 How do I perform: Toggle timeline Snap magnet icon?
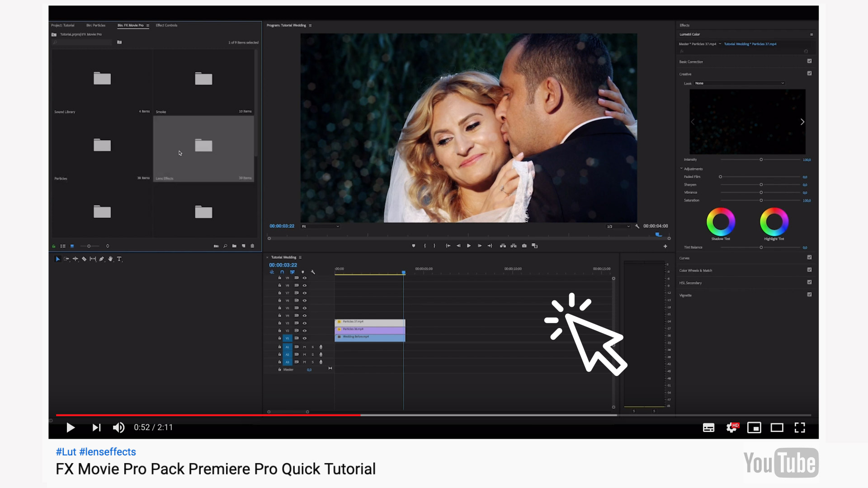[x=282, y=272]
